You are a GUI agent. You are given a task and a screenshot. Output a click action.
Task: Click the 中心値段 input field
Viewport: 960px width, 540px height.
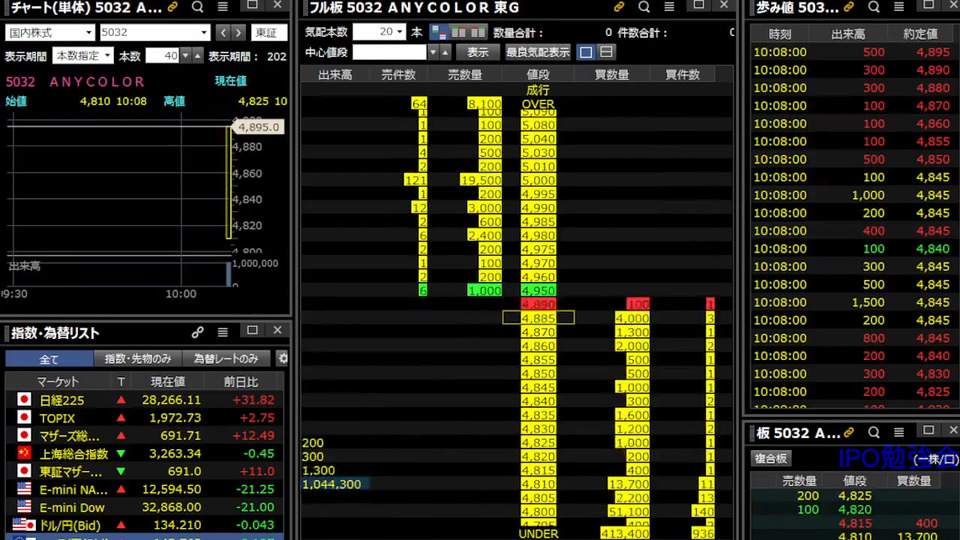pyautogui.click(x=389, y=52)
